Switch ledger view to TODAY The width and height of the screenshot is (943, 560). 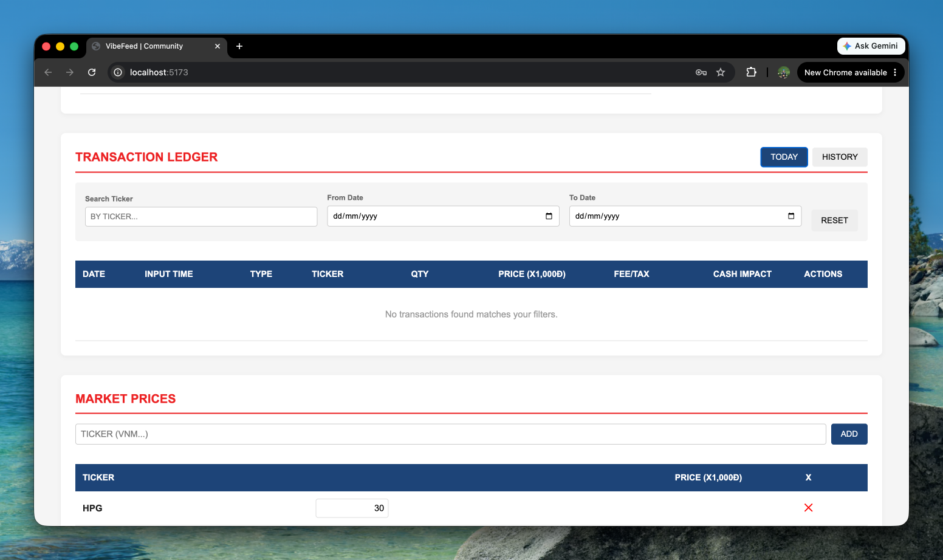pos(784,157)
